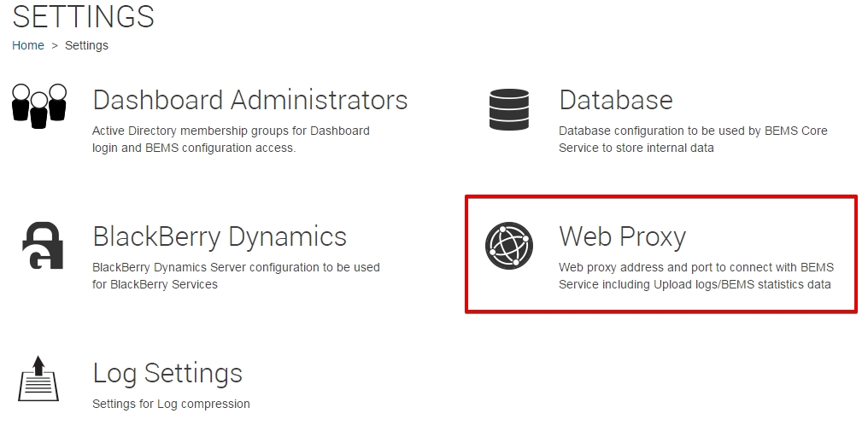Open the Database settings heading
The width and height of the screenshot is (868, 431).
click(615, 101)
